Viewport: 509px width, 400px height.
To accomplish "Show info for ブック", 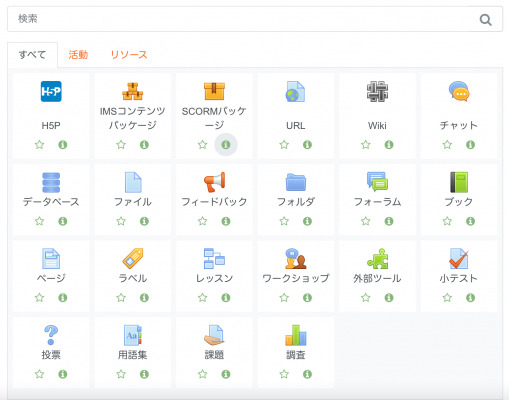I will [470, 221].
